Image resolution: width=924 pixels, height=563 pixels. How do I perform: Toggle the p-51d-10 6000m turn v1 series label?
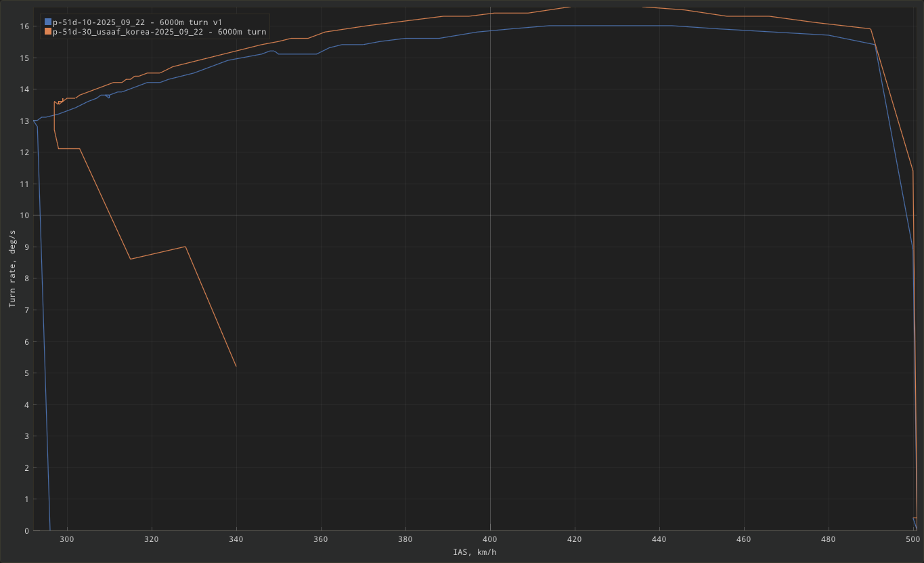137,22
